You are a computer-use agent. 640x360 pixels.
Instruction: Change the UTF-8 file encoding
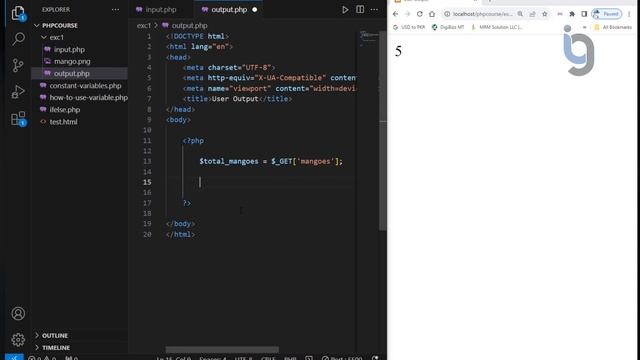point(243,358)
